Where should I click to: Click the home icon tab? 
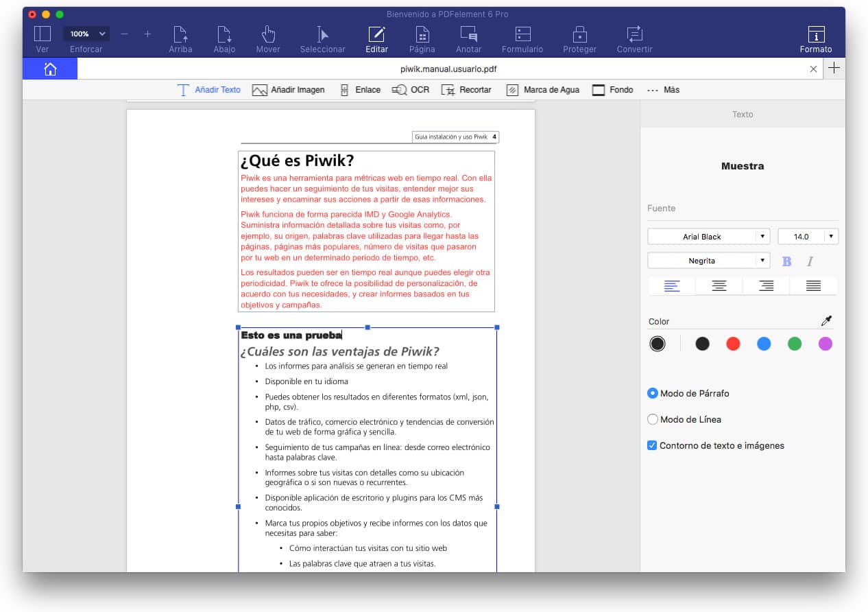point(50,69)
